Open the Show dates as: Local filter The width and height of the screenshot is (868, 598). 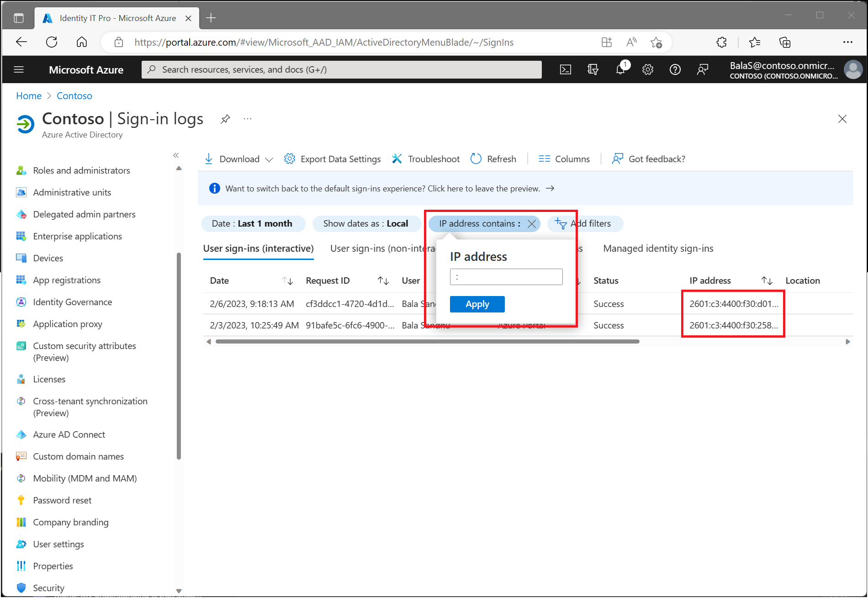click(x=366, y=223)
